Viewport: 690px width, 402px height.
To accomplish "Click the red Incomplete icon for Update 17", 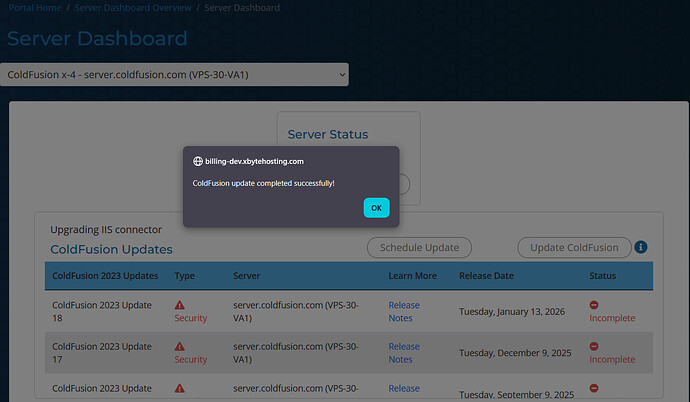I will pyautogui.click(x=594, y=346).
